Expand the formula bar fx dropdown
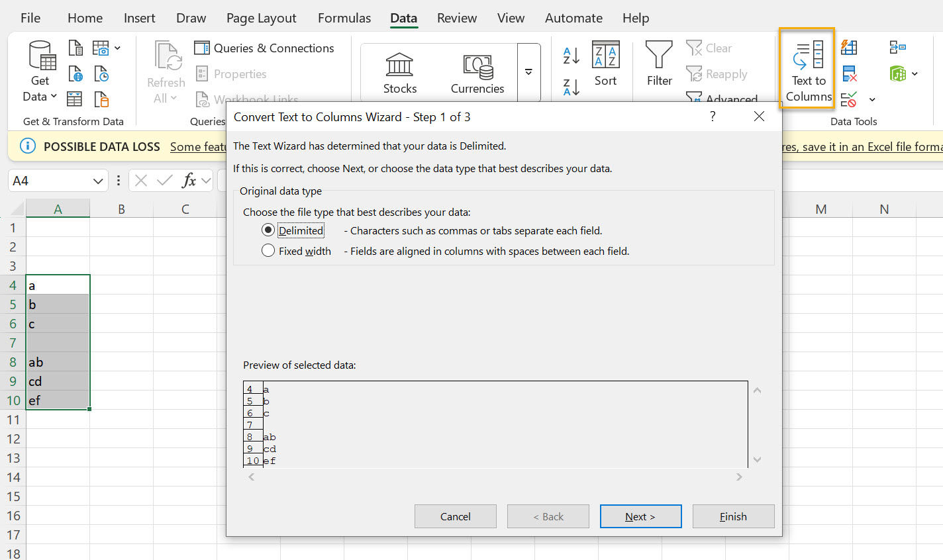The image size is (943, 560). 206,180
